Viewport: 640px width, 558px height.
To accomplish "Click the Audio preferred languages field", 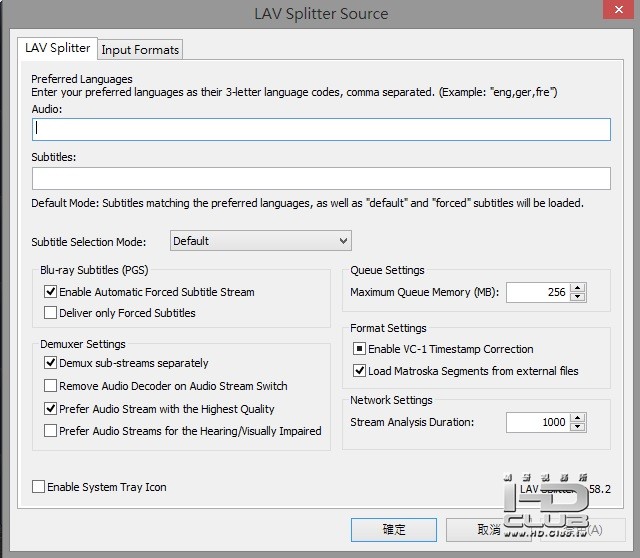I will coord(321,129).
